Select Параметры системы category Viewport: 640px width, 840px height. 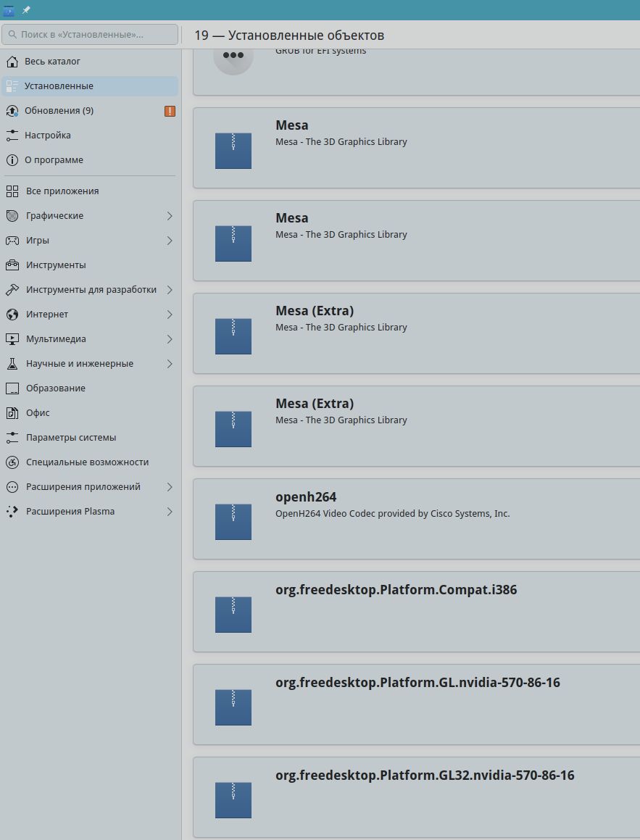coord(90,437)
